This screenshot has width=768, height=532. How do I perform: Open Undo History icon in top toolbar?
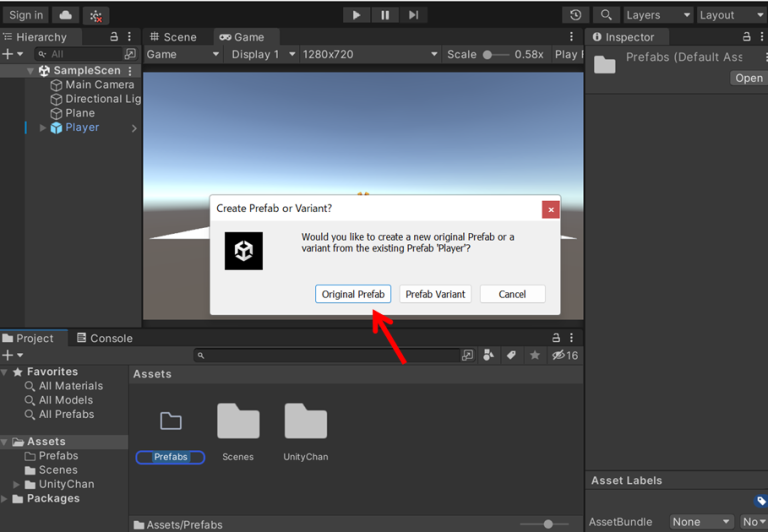575,15
